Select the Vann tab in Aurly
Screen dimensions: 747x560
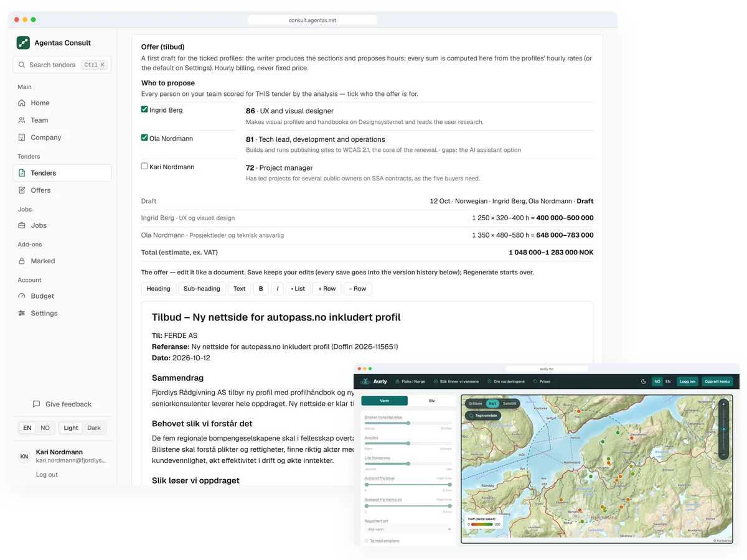pos(385,401)
